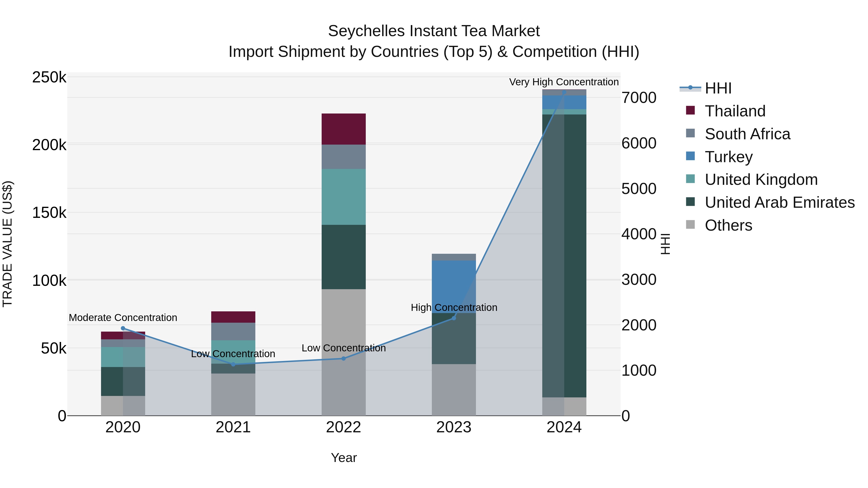Click the rotated 'HHI' right axis title
The image size is (868, 488).
[665, 244]
